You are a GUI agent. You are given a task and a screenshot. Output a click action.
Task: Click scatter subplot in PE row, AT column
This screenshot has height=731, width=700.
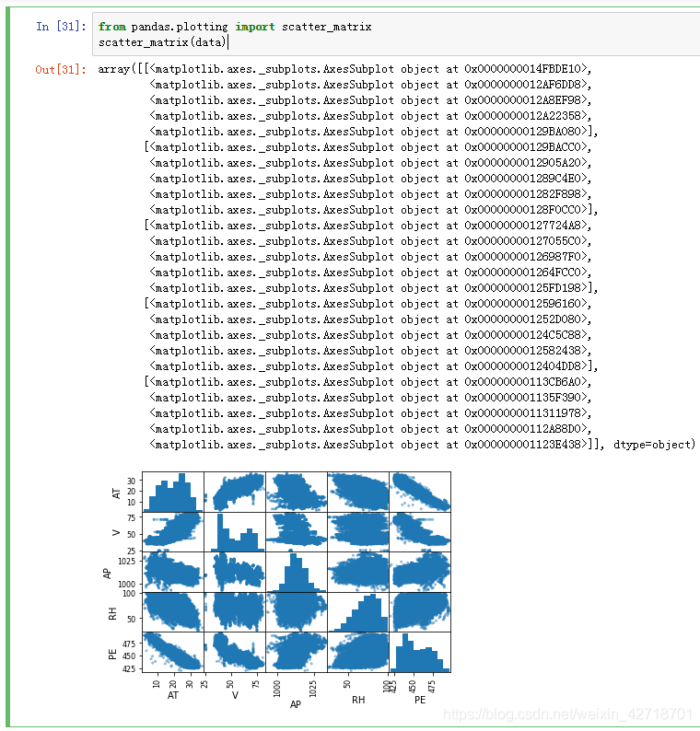tap(173, 652)
